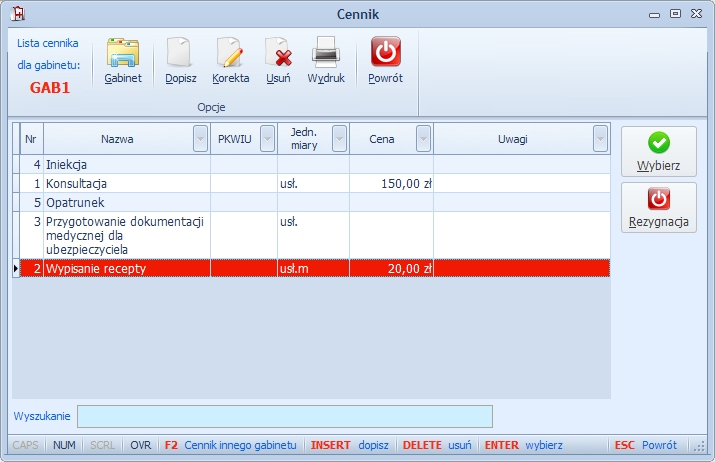
Task: Expand the Nazwa column filter dropdown
Action: pyautogui.click(x=200, y=138)
